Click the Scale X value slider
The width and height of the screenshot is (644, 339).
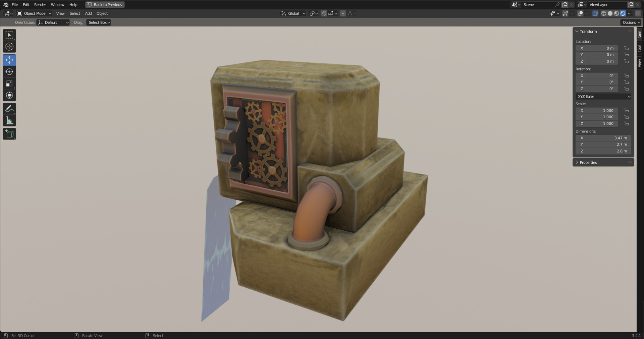tap(597, 110)
